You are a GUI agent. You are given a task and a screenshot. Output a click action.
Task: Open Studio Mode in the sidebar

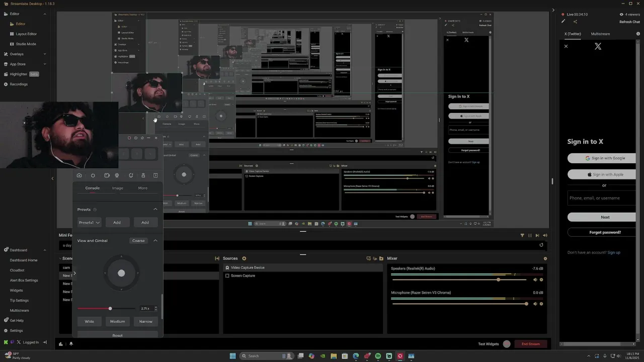coord(26,44)
